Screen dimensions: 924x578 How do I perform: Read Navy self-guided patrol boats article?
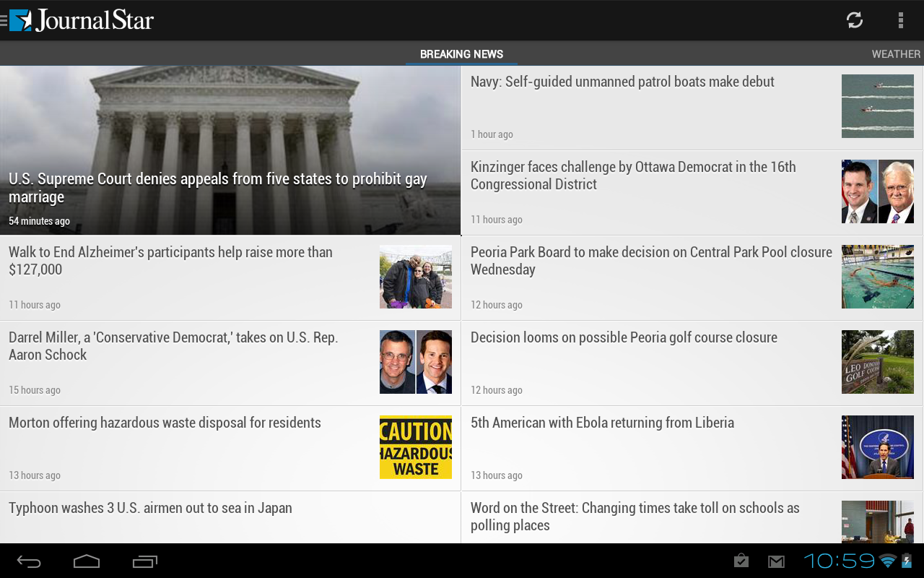coord(692,108)
